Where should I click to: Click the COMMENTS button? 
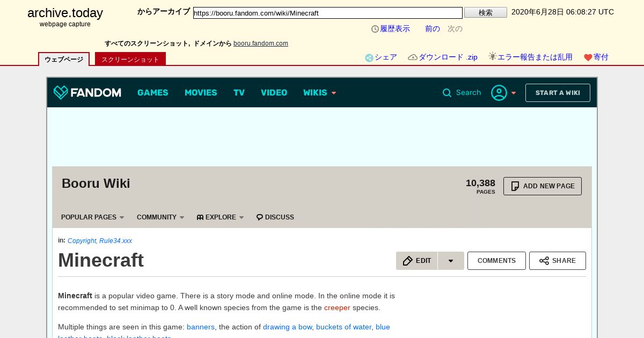point(496,261)
